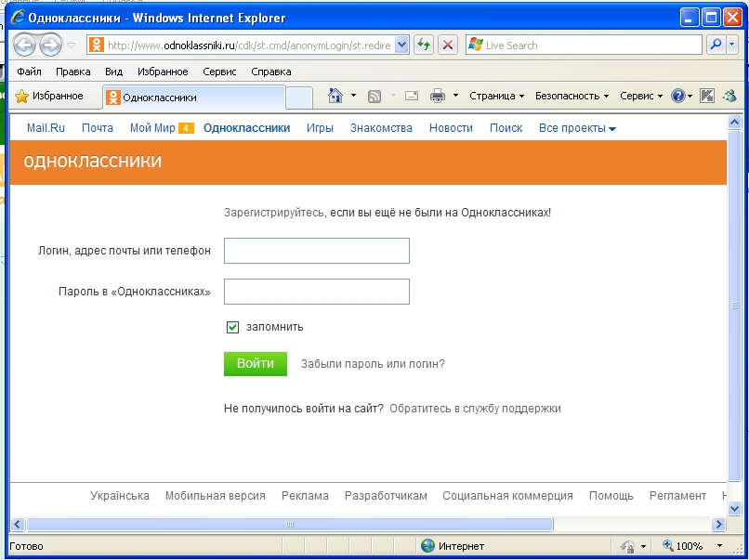
Task: Open Поиск in the top navigation
Action: click(x=506, y=128)
